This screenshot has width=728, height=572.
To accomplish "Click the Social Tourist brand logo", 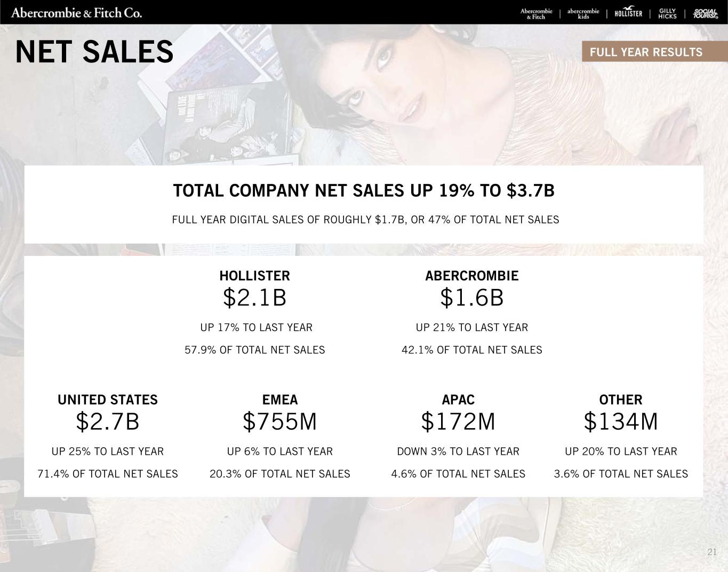I will pos(705,14).
